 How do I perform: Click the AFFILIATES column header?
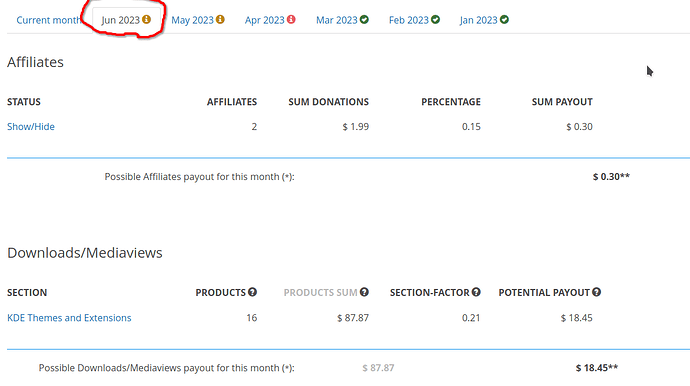click(x=232, y=102)
